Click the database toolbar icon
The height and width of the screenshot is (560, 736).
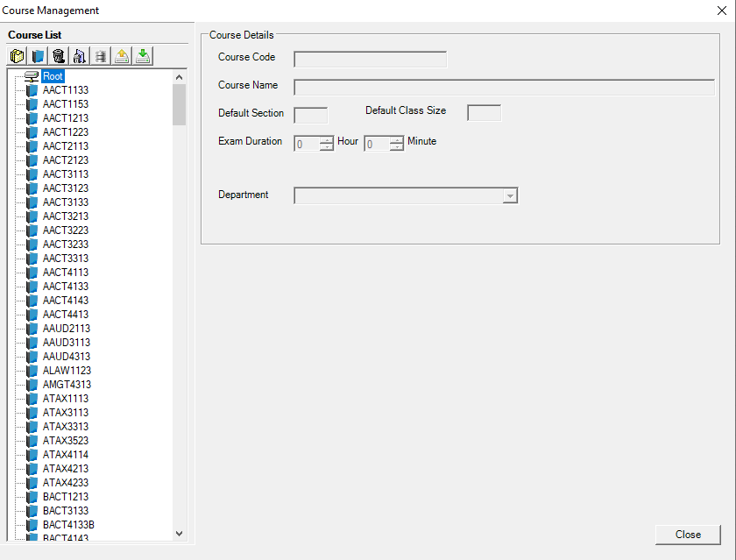[x=100, y=55]
